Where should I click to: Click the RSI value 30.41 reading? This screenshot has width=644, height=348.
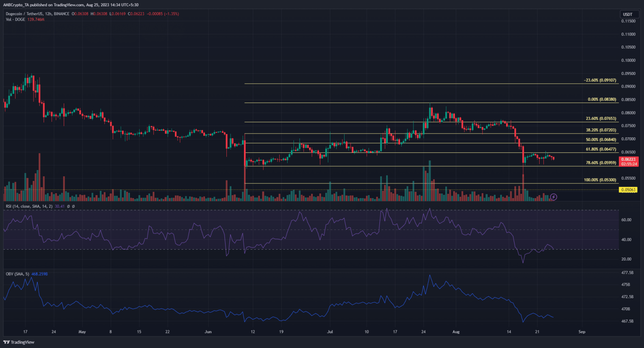pos(60,206)
